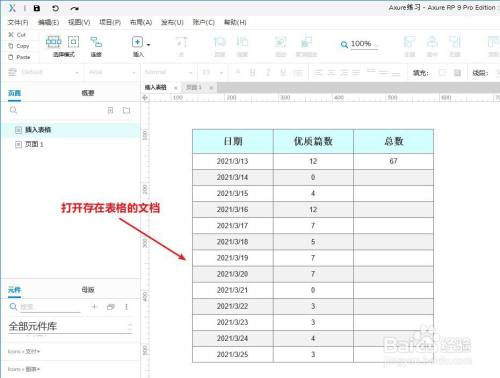Click the align left toolbar icon
Image resolution: width=500 pixels, height=378 pixels.
pyautogui.click(x=410, y=42)
